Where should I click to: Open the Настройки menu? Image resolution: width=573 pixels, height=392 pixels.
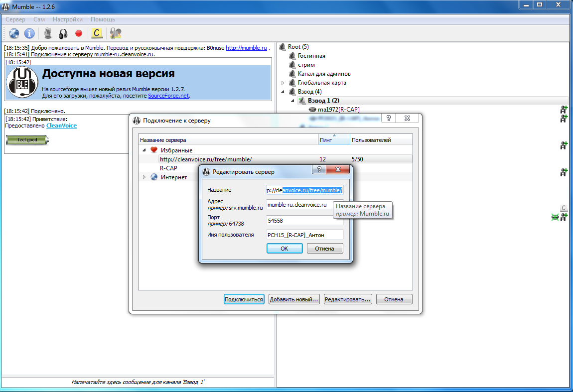(68, 19)
